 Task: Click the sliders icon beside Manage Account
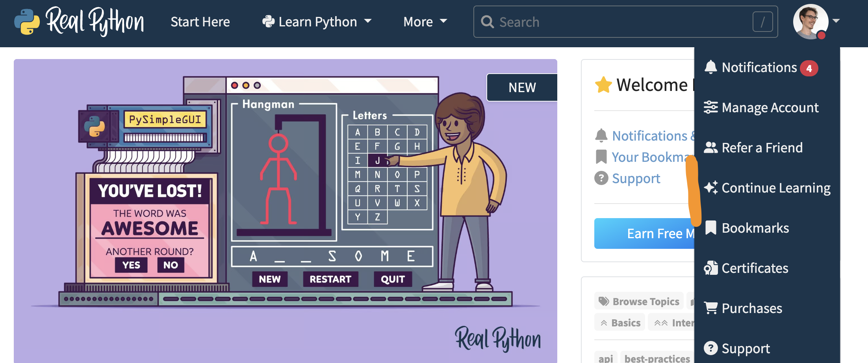[x=710, y=107]
